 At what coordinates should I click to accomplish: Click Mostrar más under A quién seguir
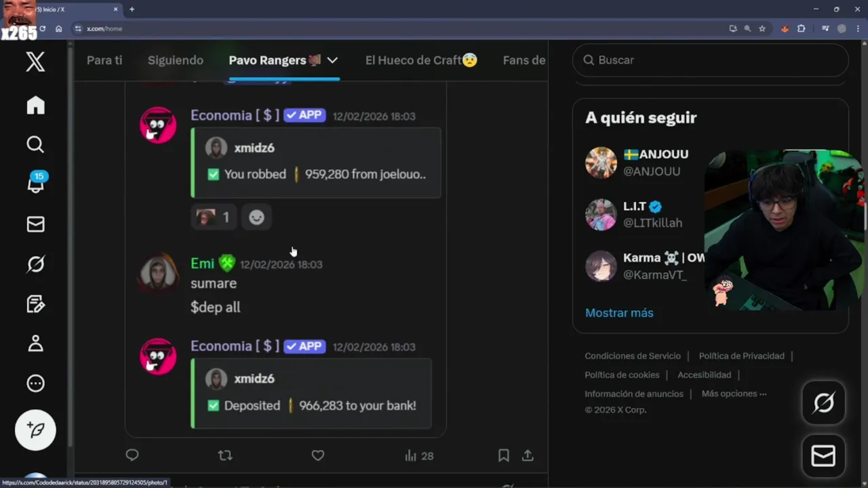pyautogui.click(x=619, y=313)
